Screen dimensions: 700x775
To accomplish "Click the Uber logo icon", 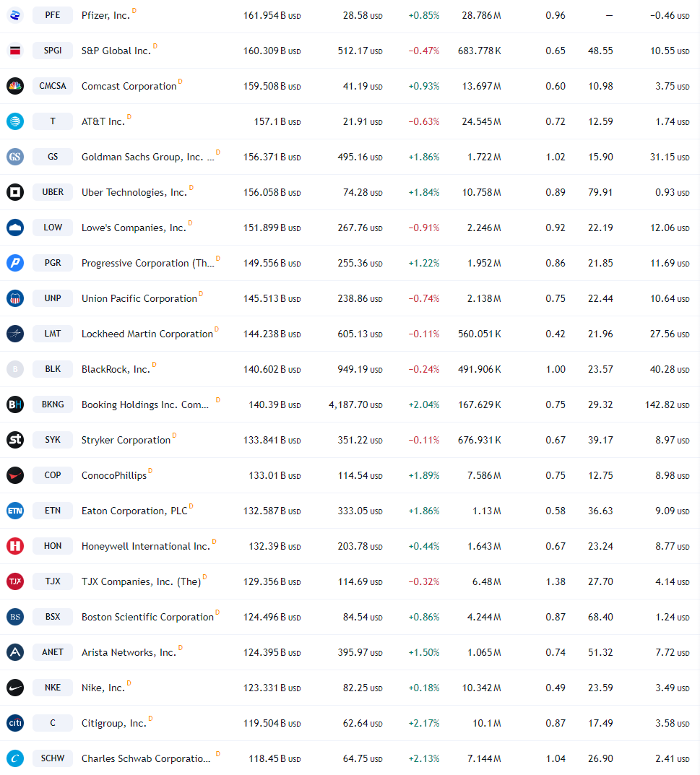I will click(x=15, y=192).
